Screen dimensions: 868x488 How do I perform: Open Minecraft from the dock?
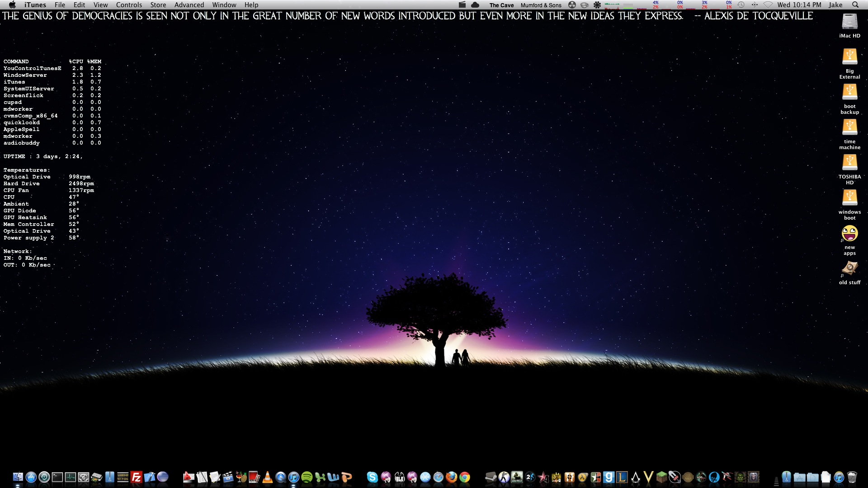click(x=661, y=477)
